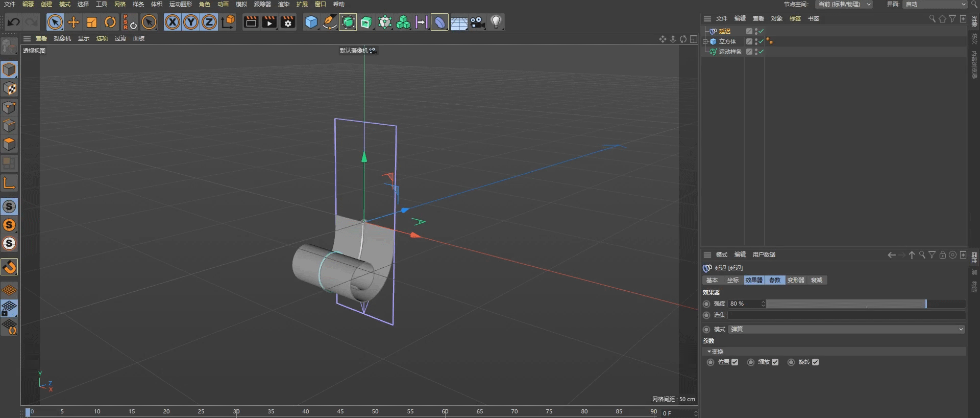Toggle the 位置 checkbox
Image resolution: width=980 pixels, height=418 pixels.
click(735, 362)
